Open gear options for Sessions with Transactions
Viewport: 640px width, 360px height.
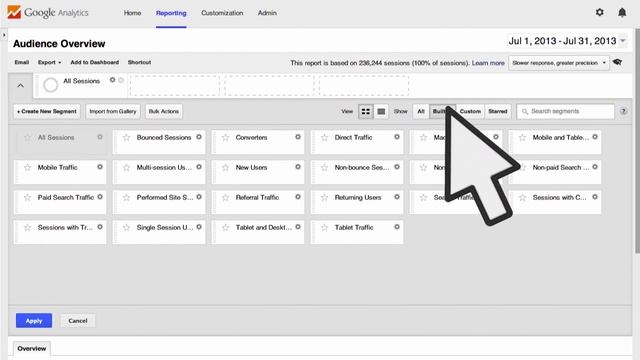(x=100, y=227)
